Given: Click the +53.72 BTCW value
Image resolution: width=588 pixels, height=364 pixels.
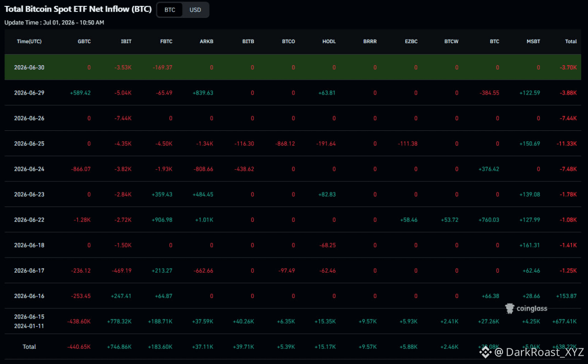Looking at the screenshot, I should click(450, 220).
